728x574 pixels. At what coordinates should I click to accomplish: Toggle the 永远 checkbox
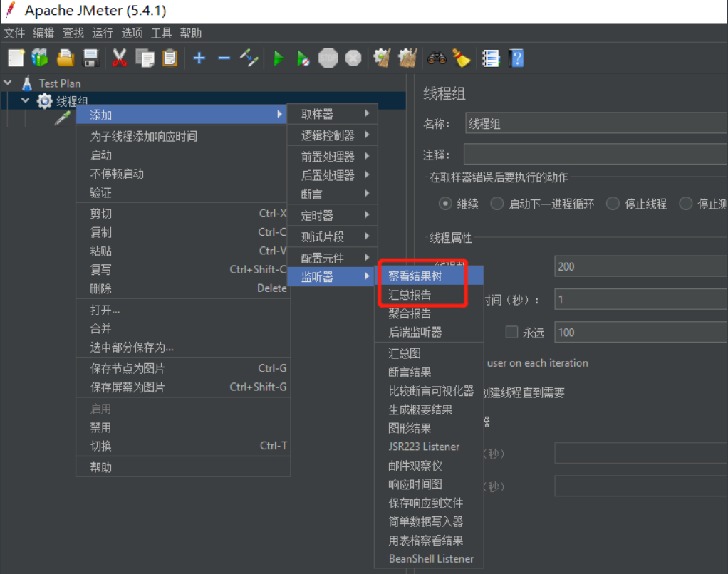coord(511,333)
